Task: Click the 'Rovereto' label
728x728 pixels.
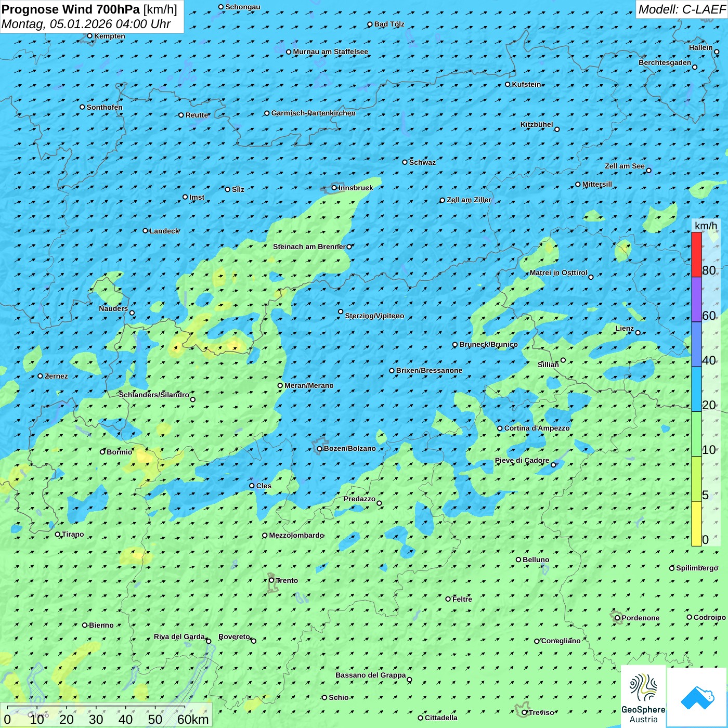Action: [234, 636]
